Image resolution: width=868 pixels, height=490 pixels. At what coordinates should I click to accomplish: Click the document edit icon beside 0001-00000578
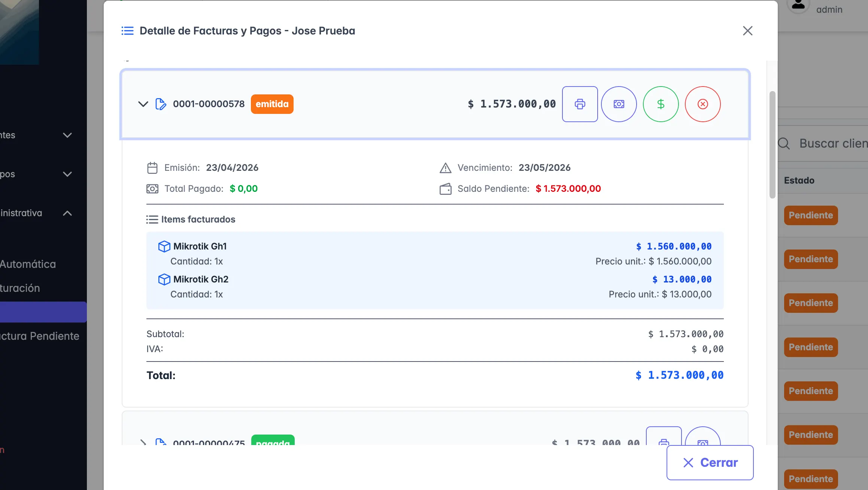(x=161, y=104)
